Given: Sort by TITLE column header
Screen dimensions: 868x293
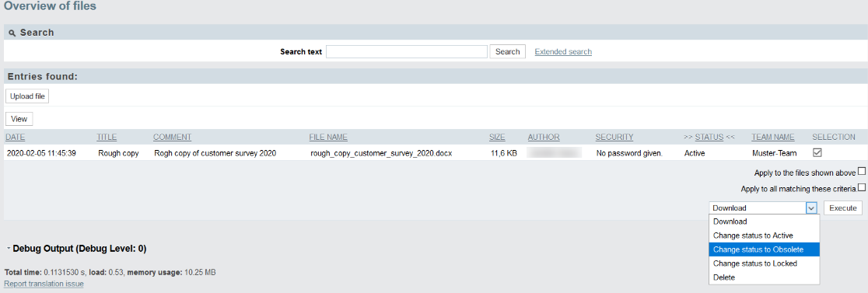Looking at the screenshot, I should coord(107,137).
